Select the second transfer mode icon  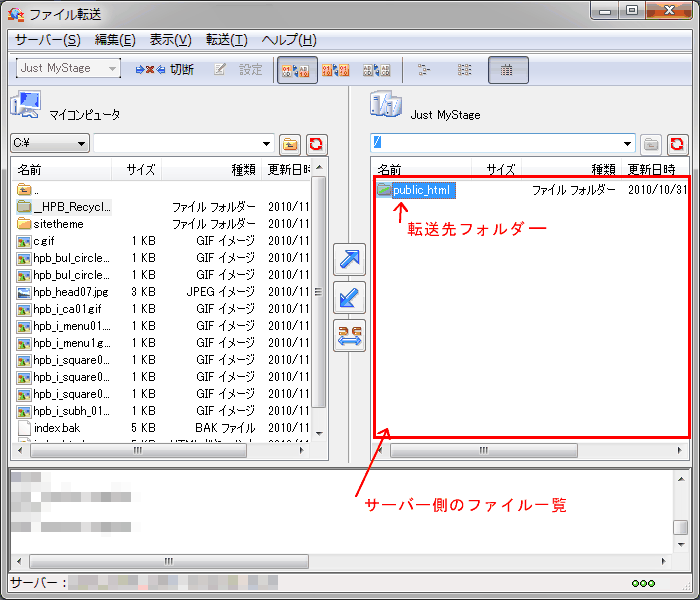[x=336, y=70]
